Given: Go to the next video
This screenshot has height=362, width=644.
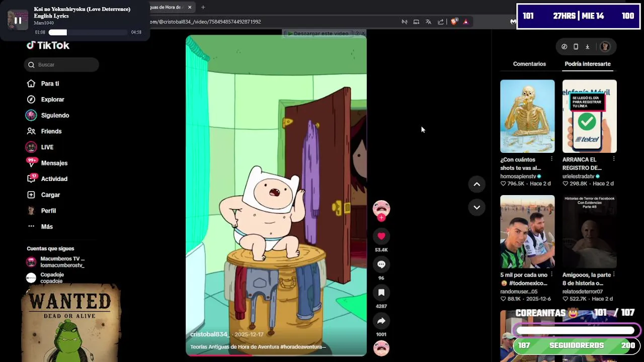Looking at the screenshot, I should point(477,207).
